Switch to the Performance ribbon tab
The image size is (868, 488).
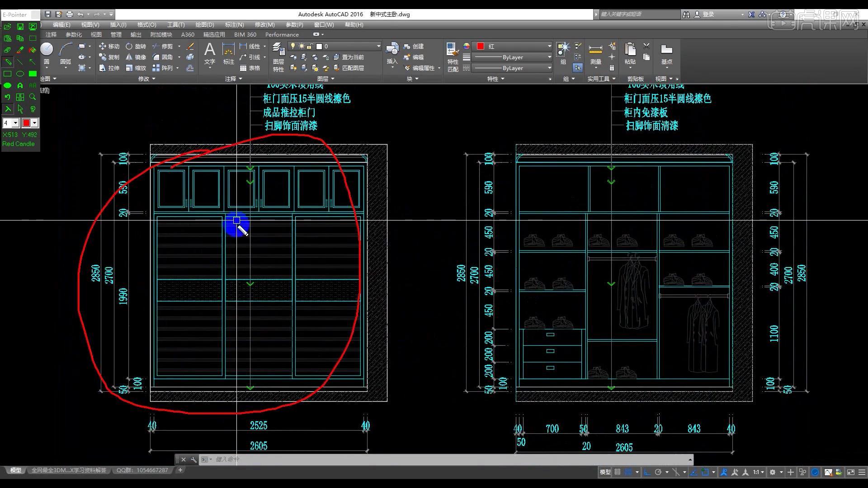(x=282, y=34)
